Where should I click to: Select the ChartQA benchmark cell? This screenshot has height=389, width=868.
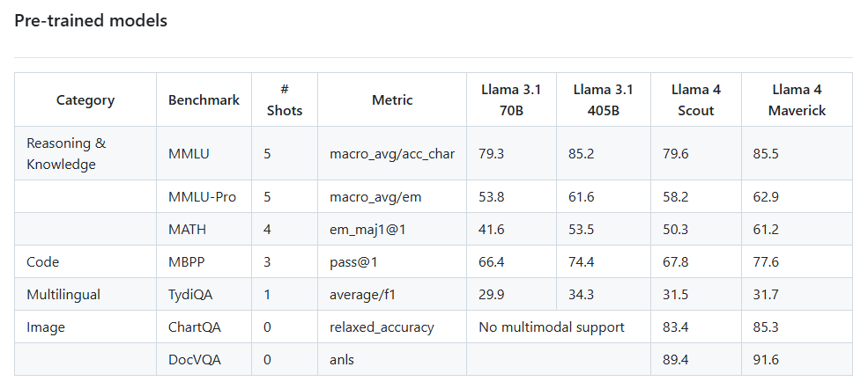195,327
